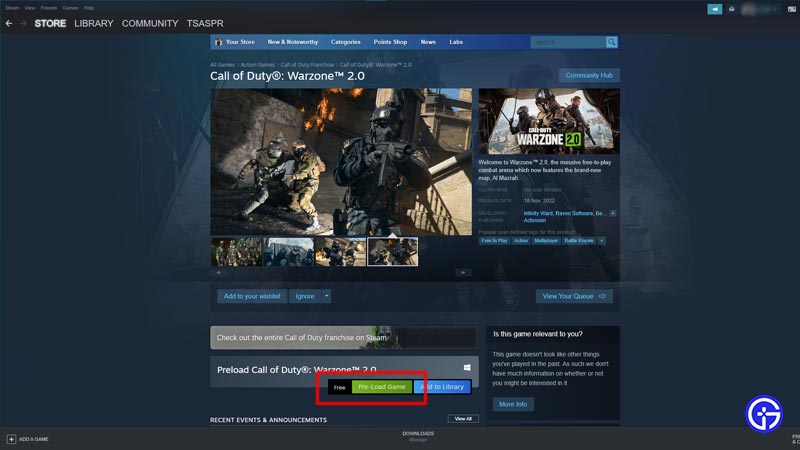Select the fourth highlighted screenshot thumbnail
Image resolution: width=800 pixels, height=450 pixels.
coord(392,252)
